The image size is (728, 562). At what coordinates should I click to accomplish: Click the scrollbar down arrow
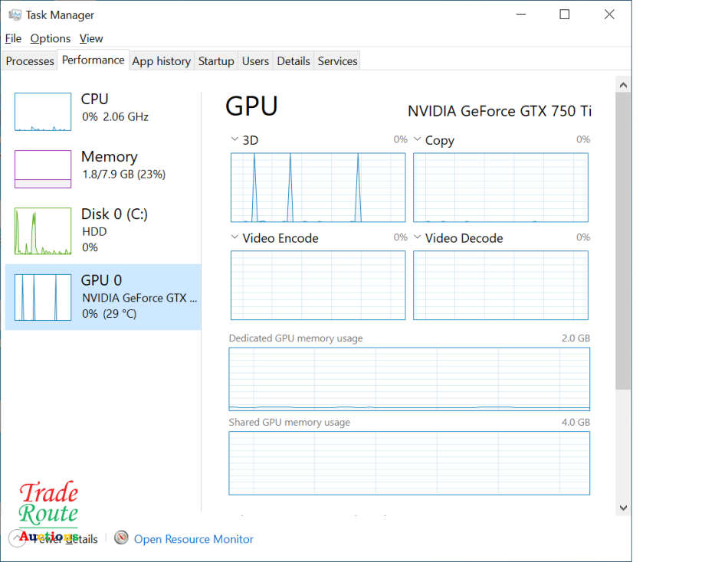coord(623,507)
